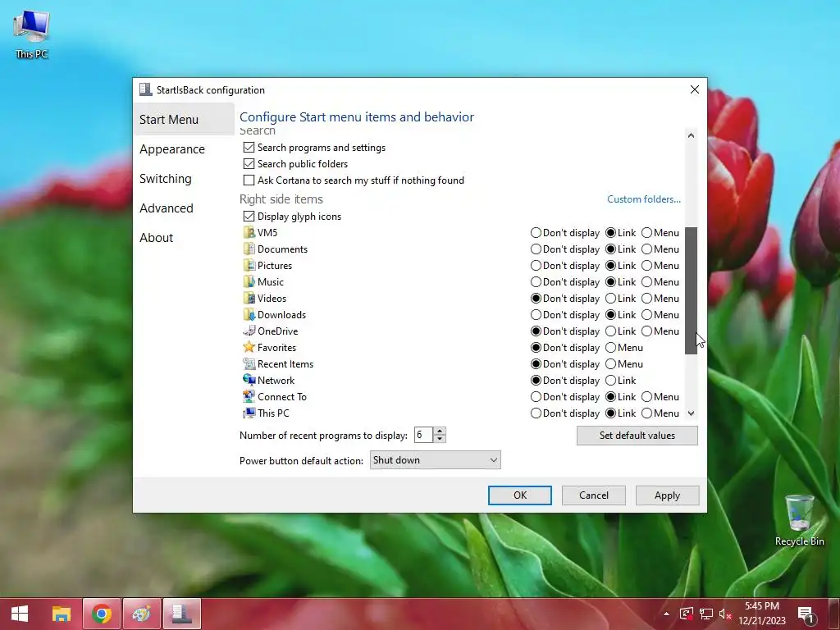Click scrollbar up arrow in settings list

click(691, 135)
